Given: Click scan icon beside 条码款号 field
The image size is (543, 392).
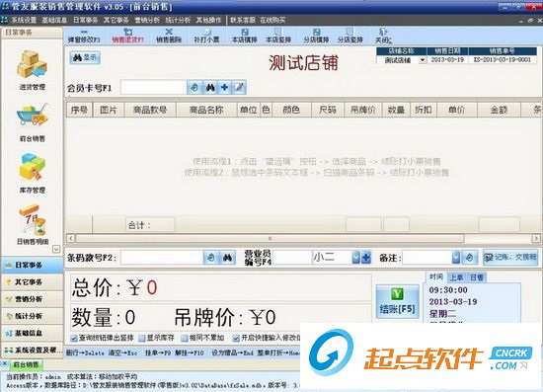Looking at the screenshot, I should click(211, 258).
